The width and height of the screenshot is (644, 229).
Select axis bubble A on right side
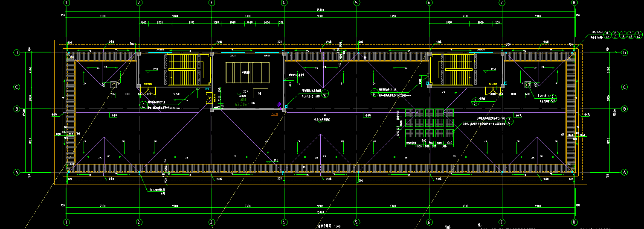(x=624, y=172)
